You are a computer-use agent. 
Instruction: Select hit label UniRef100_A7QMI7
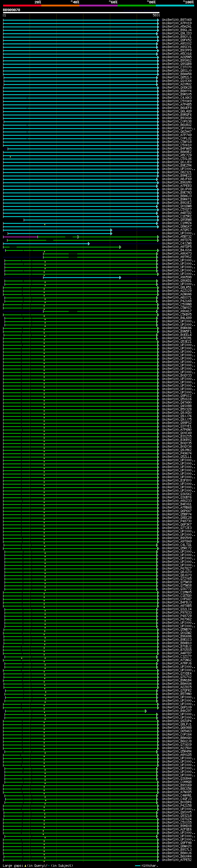(177, 230)
